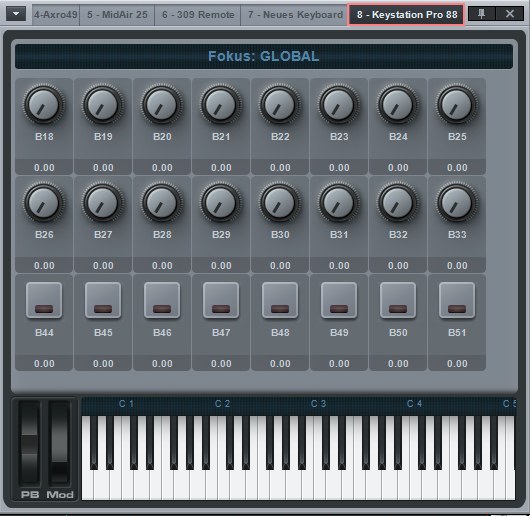
Task: Click knob B24
Action: coord(398,104)
